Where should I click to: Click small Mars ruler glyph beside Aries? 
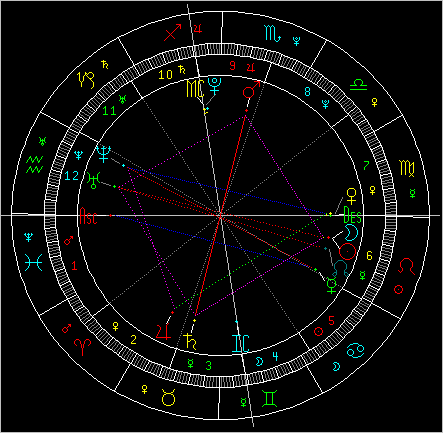point(67,329)
